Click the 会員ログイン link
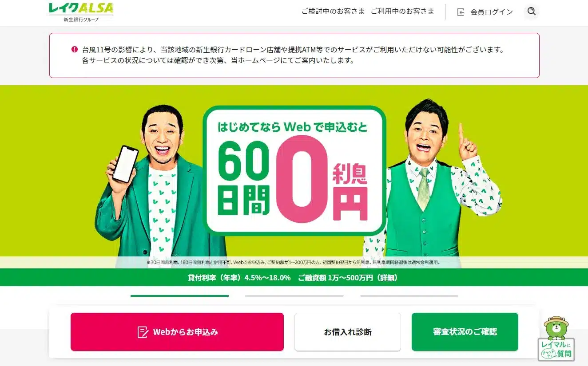Image resolution: width=588 pixels, height=366 pixels. (x=492, y=12)
